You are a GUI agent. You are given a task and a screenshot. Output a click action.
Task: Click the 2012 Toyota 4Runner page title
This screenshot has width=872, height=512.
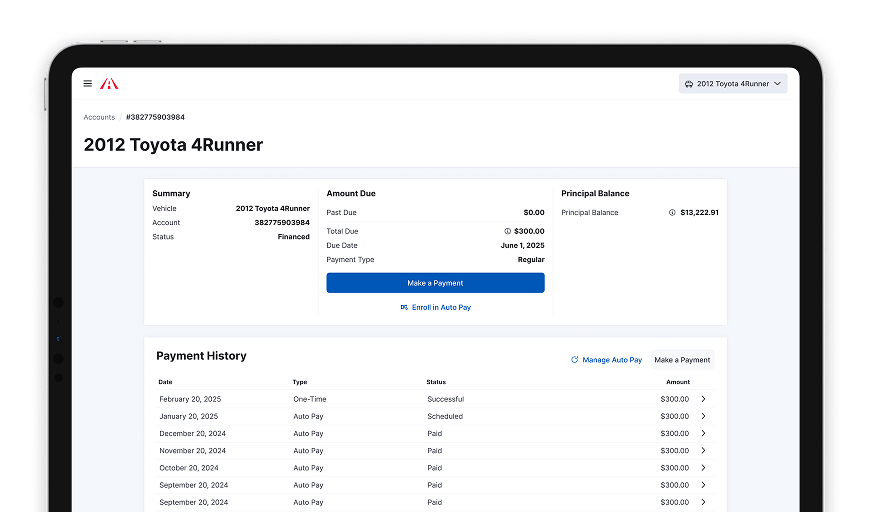click(x=173, y=145)
